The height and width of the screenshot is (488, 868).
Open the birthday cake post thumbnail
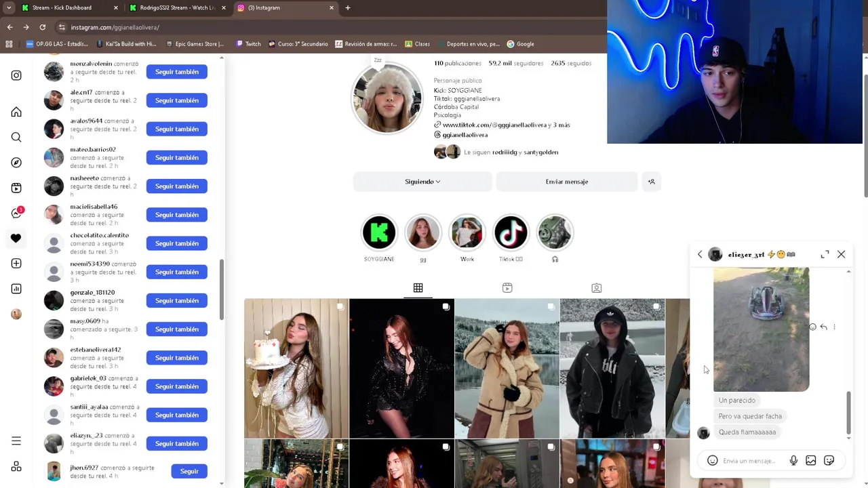[x=296, y=369]
